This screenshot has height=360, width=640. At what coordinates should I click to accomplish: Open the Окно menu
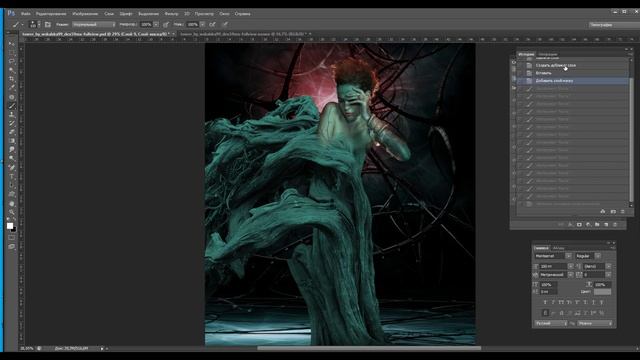pyautogui.click(x=224, y=13)
